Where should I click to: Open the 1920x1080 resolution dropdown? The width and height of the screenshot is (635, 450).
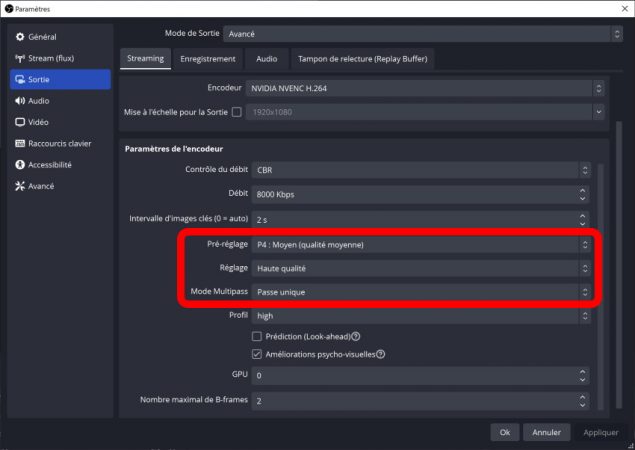[425, 112]
